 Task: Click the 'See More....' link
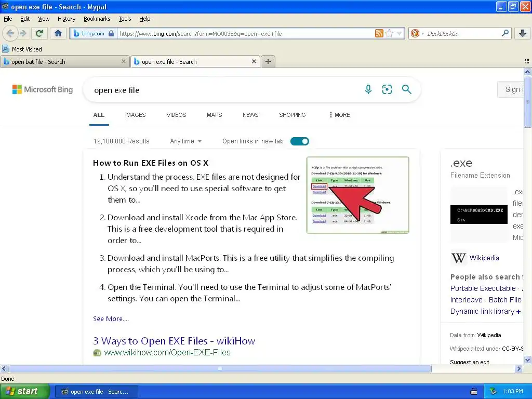point(111,318)
